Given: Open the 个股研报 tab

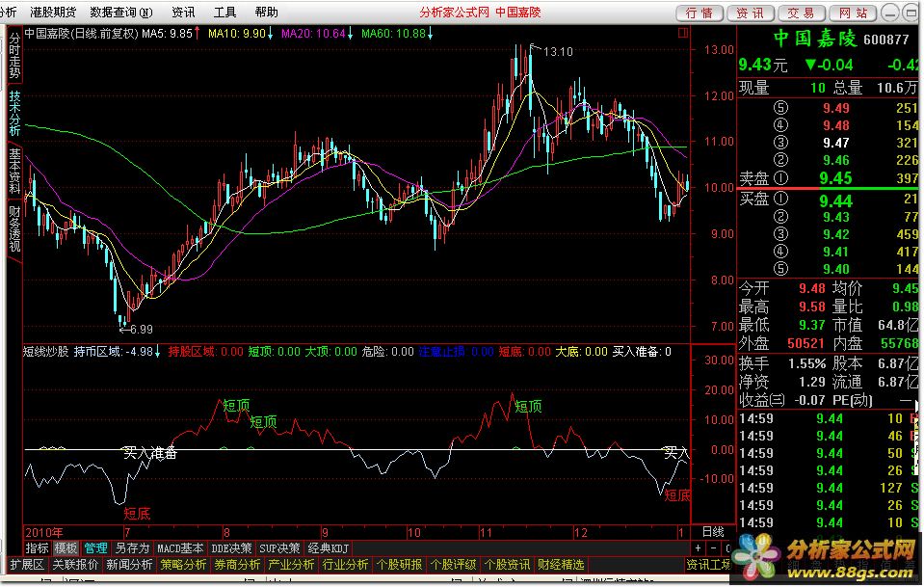Looking at the screenshot, I should [x=399, y=565].
